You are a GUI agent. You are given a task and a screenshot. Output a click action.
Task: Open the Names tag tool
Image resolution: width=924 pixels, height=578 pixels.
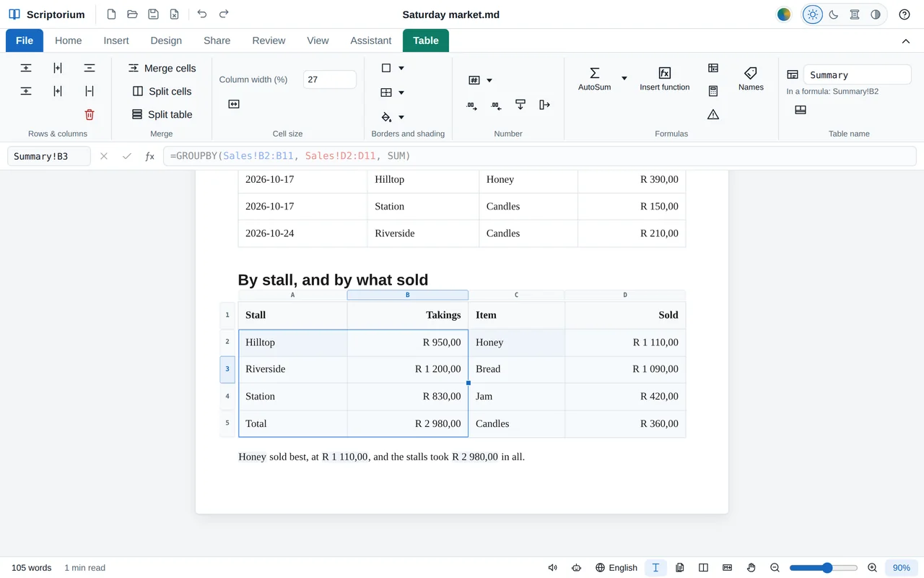click(751, 79)
